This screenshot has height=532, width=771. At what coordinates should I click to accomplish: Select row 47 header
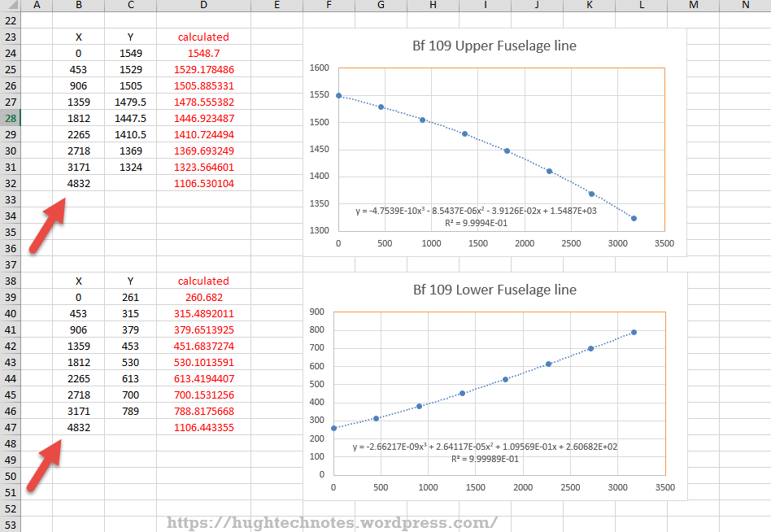click(x=10, y=427)
